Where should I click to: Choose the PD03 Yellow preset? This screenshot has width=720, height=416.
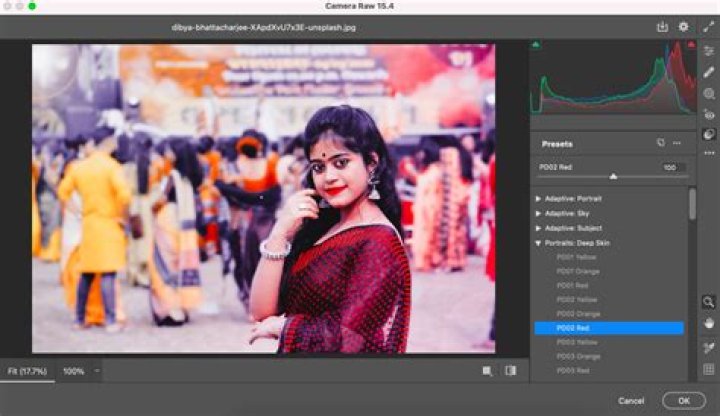579,342
